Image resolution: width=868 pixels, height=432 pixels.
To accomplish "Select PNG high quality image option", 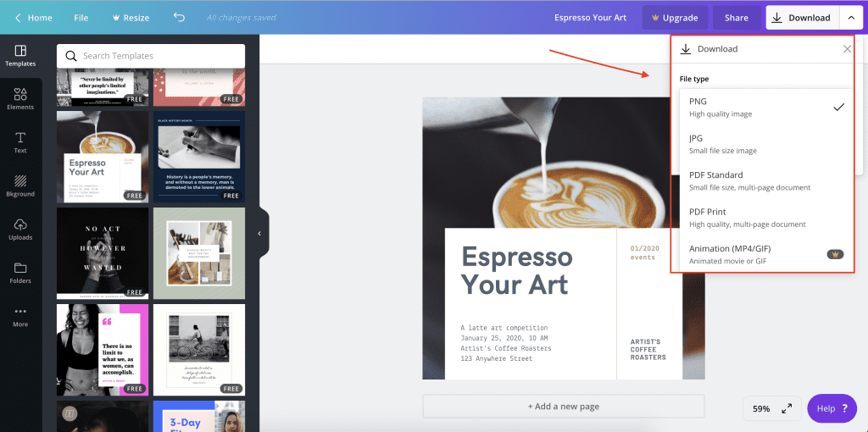I will pos(762,108).
